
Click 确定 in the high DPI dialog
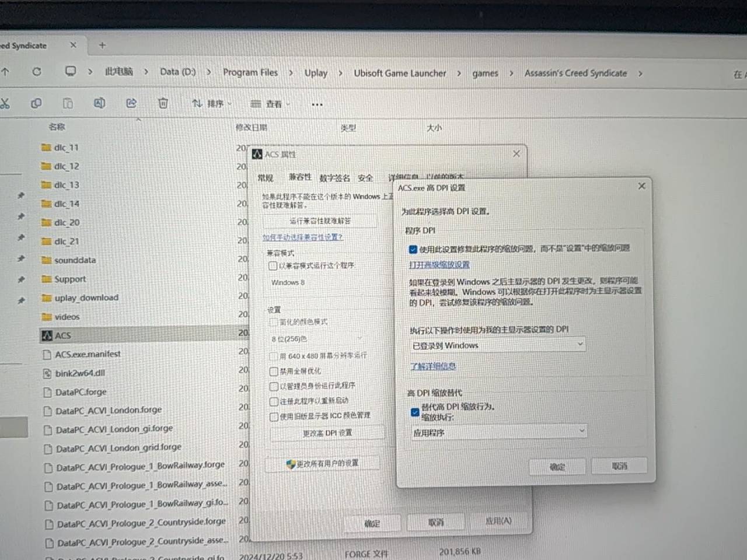tap(557, 467)
